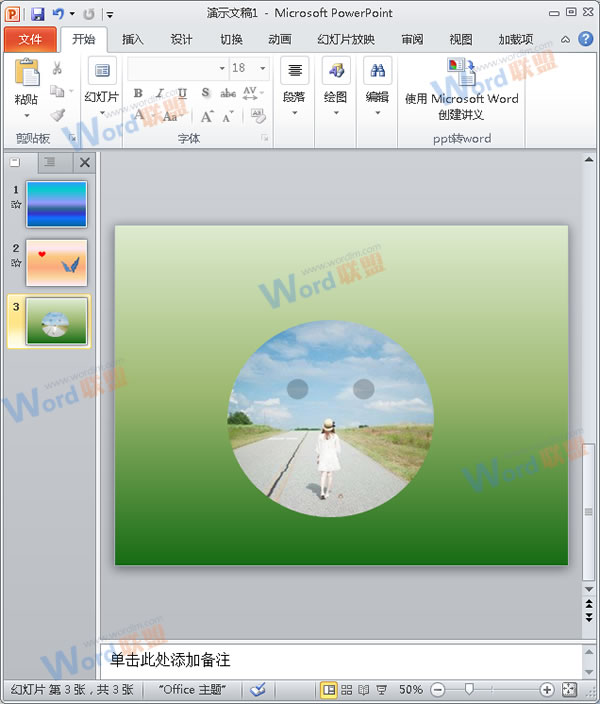Switch to the 加载项 ribbon tab
Viewport: 600px width, 704px height.
coord(516,40)
